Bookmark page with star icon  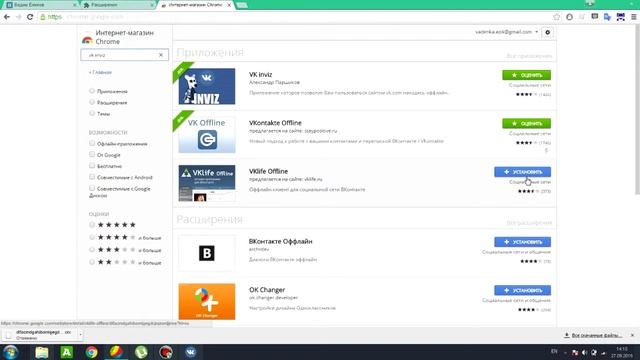pyautogui.click(x=557, y=17)
